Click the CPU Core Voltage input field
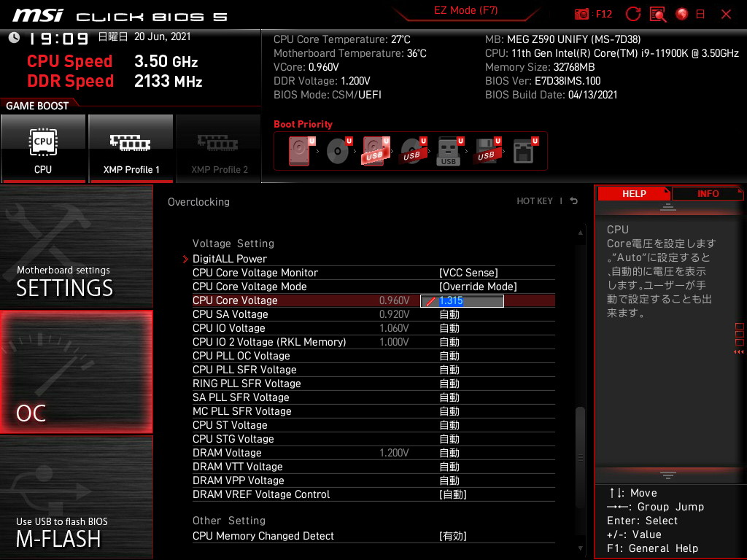747x560 pixels. pos(462,301)
